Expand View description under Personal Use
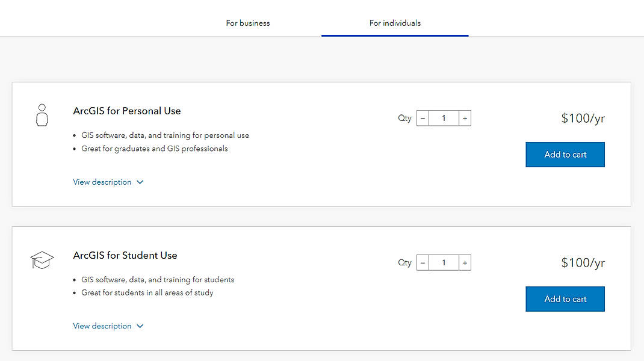Screen dimensions: 644x361 coord(108,182)
